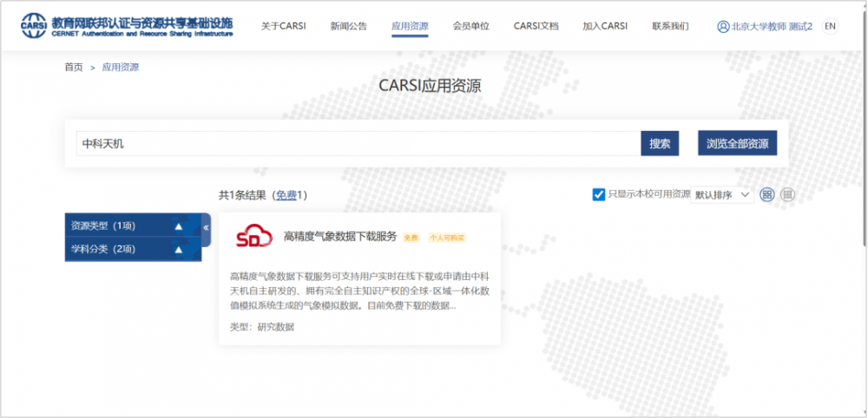Open 高精度气象数据下载服务 resource title
This screenshot has height=418, width=868.
(x=340, y=237)
